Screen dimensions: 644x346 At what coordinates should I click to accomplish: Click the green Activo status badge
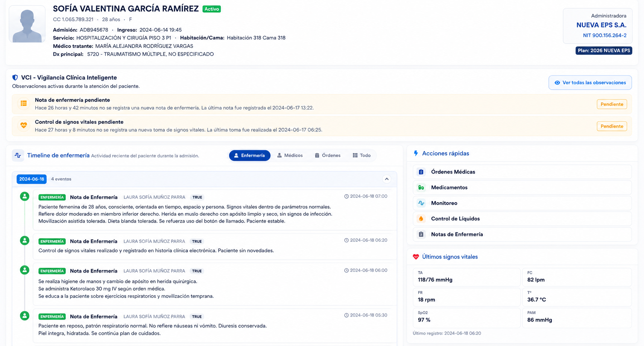211,9
